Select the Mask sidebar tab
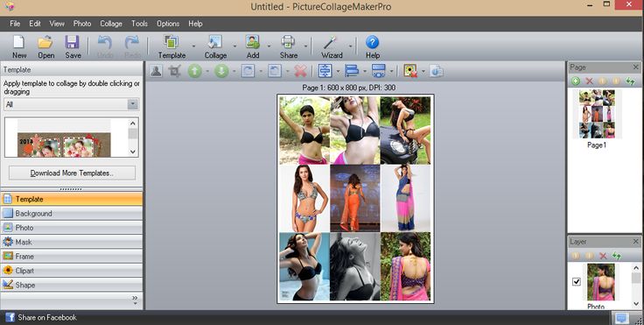This screenshot has width=644, height=325. pos(72,242)
